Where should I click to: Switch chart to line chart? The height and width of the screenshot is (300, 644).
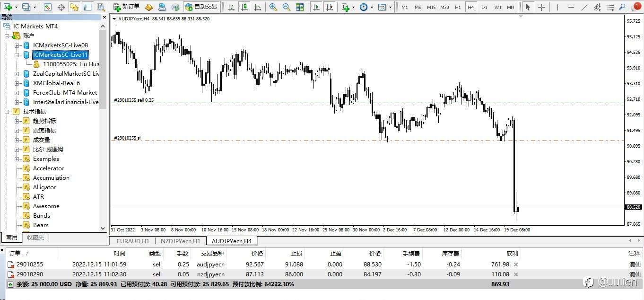257,7
